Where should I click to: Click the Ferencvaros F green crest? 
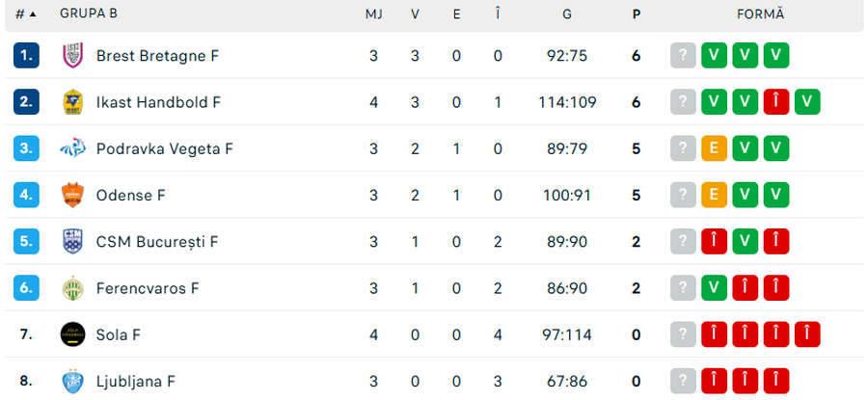pos(72,287)
